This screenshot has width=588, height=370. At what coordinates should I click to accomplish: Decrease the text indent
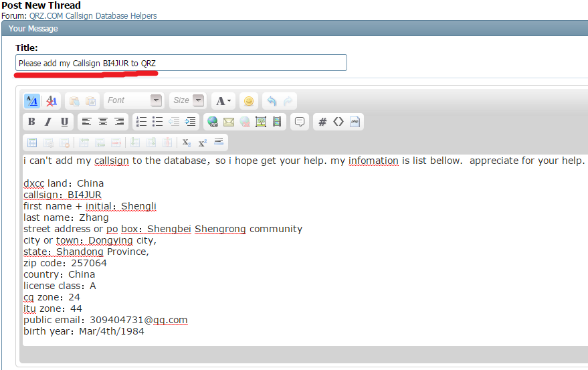pyautogui.click(x=174, y=122)
